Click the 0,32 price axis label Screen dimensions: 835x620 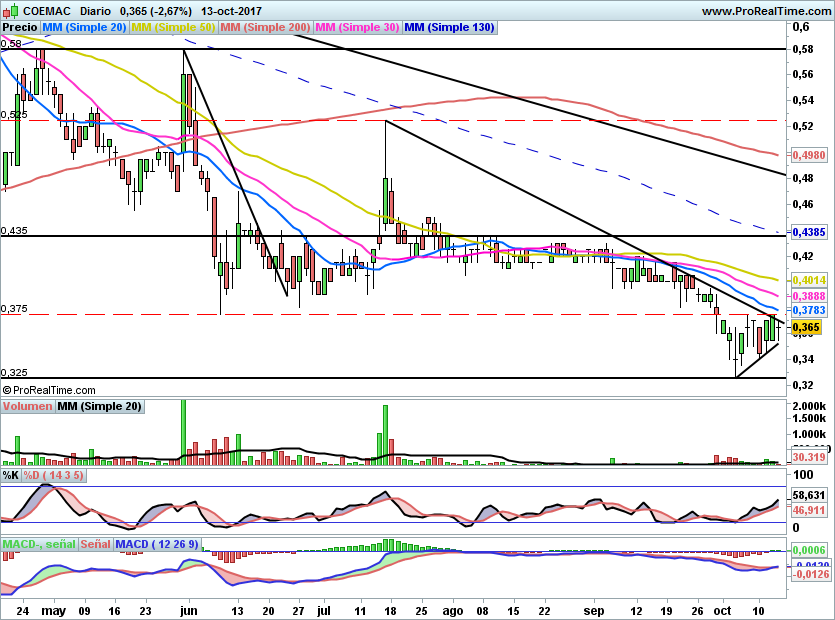[x=803, y=385]
